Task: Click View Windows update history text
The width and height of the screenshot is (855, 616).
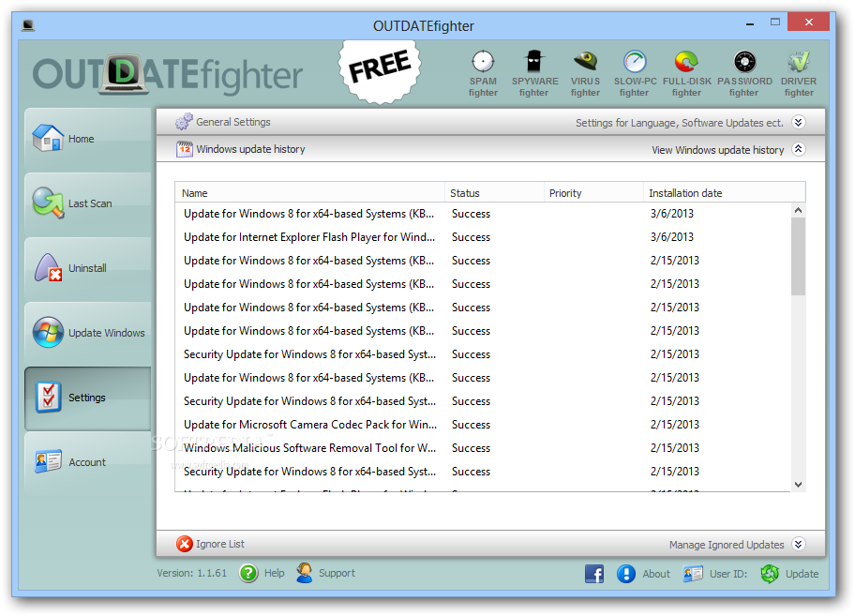Action: 717,150
